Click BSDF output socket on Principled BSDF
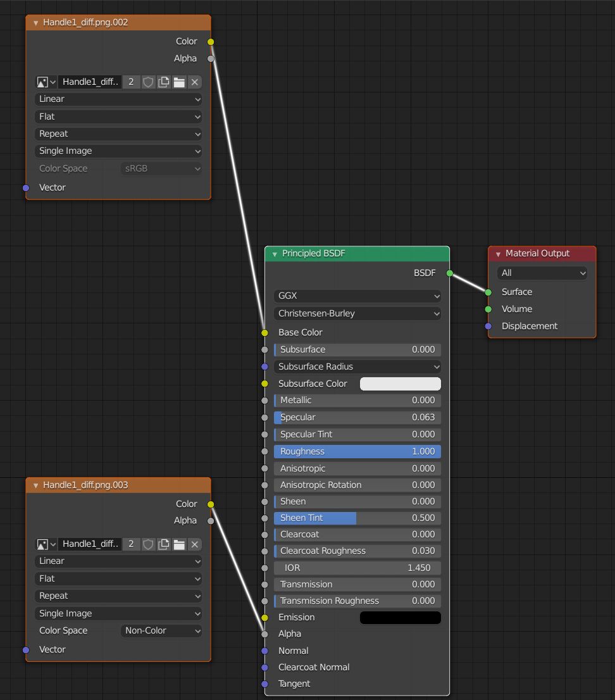 [449, 273]
